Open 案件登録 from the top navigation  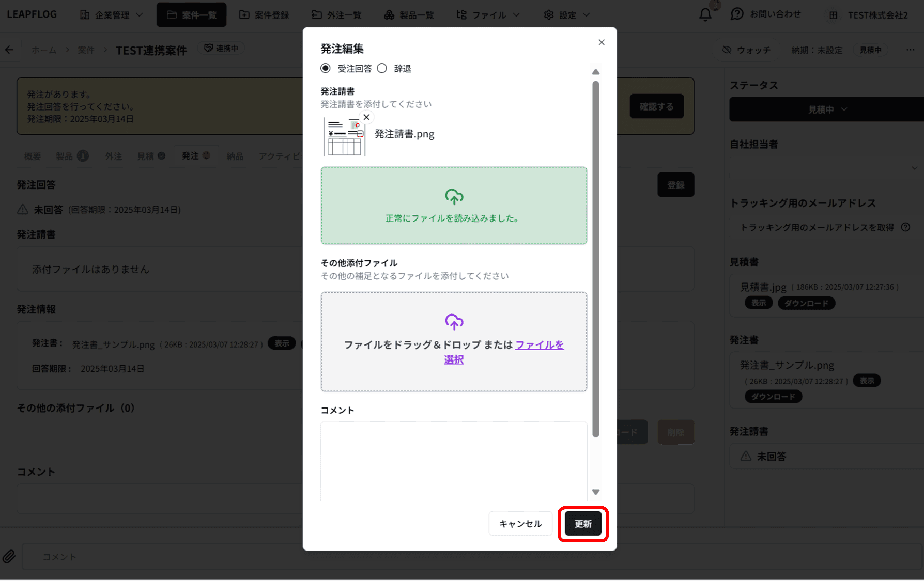pyautogui.click(x=265, y=14)
